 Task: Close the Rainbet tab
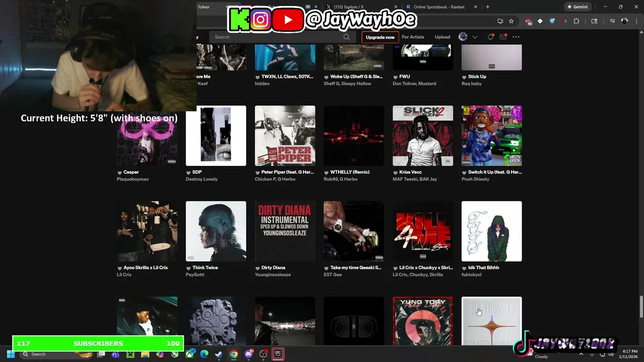click(x=475, y=7)
